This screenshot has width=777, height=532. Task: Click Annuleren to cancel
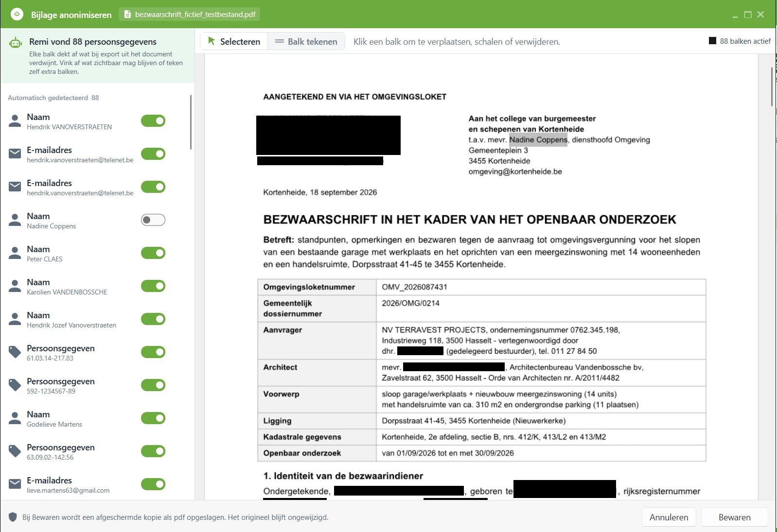click(669, 517)
